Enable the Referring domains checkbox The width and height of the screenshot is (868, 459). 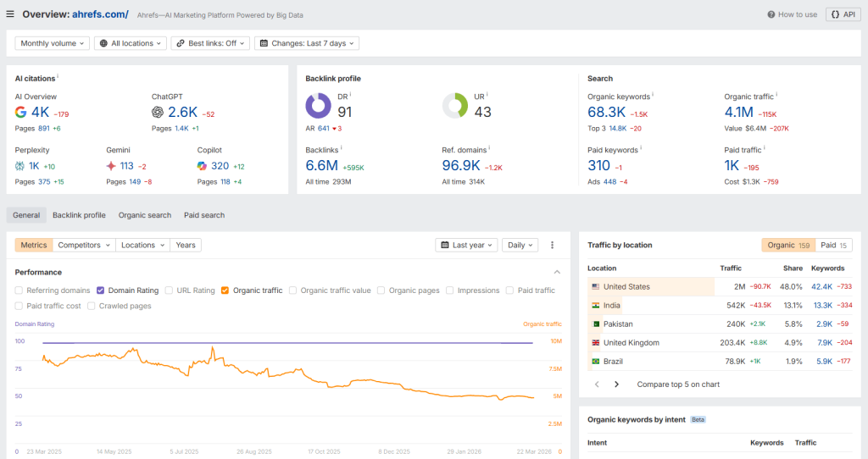[x=19, y=290]
